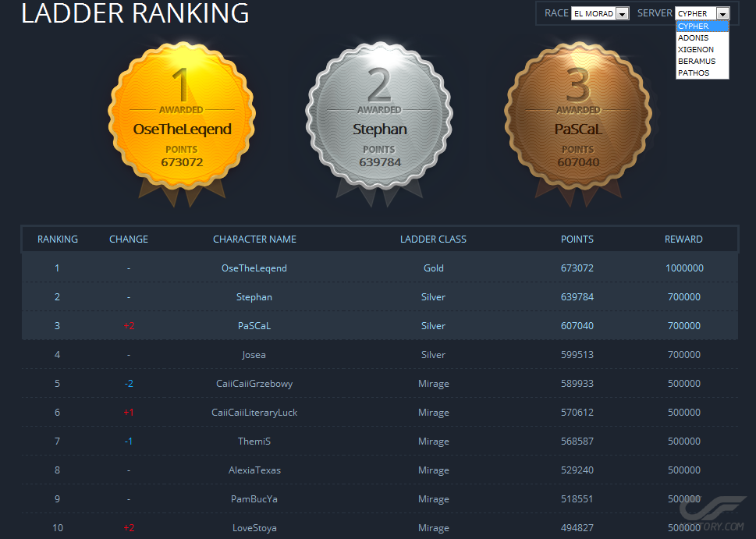Open the RACE dropdown showing EL MORAD
Viewport: 756px width, 539px height.
(x=600, y=13)
